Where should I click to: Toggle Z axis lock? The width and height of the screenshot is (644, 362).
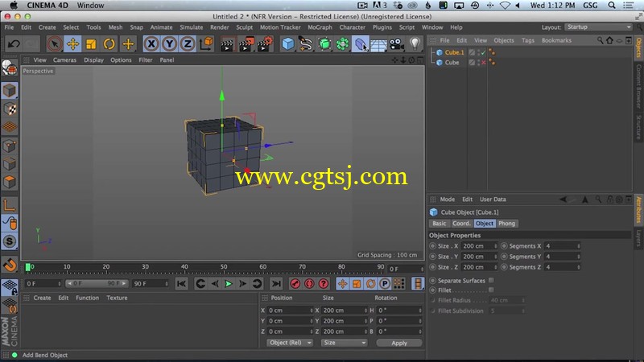(188, 44)
